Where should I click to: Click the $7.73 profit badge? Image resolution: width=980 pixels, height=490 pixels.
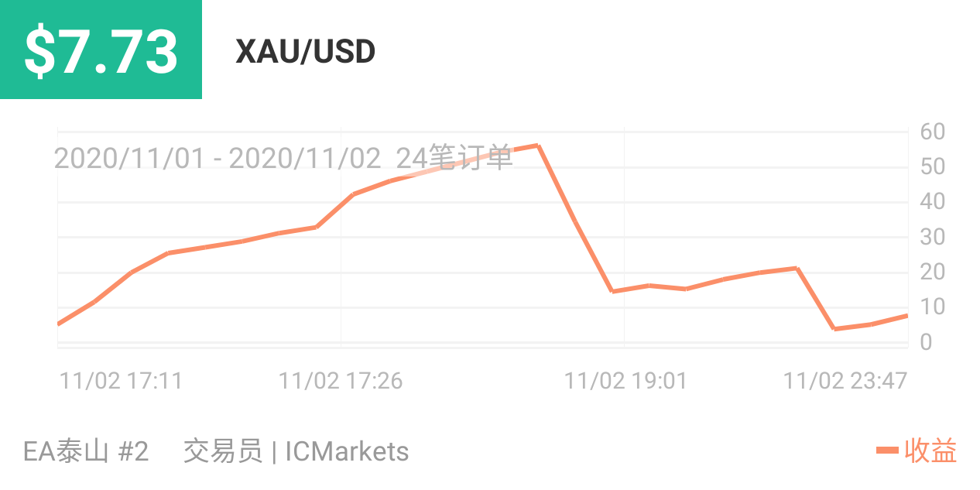click(101, 50)
